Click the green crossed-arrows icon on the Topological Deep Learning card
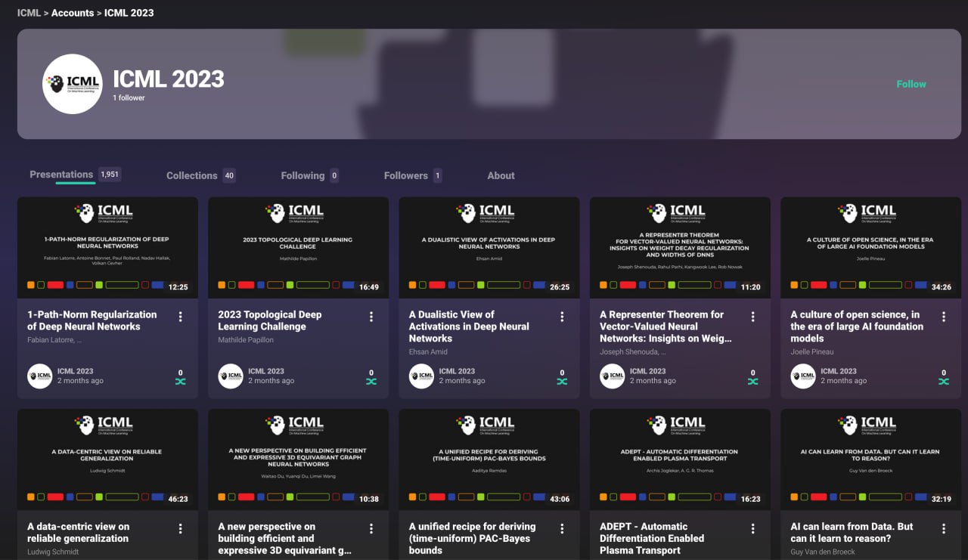The height and width of the screenshot is (560, 968). pyautogui.click(x=371, y=382)
